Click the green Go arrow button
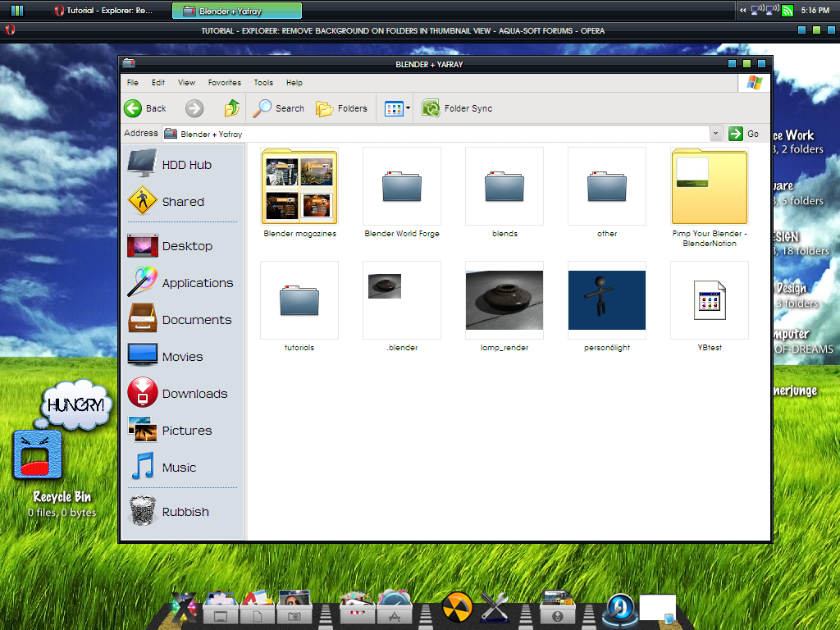Image resolution: width=840 pixels, height=630 pixels. click(736, 134)
